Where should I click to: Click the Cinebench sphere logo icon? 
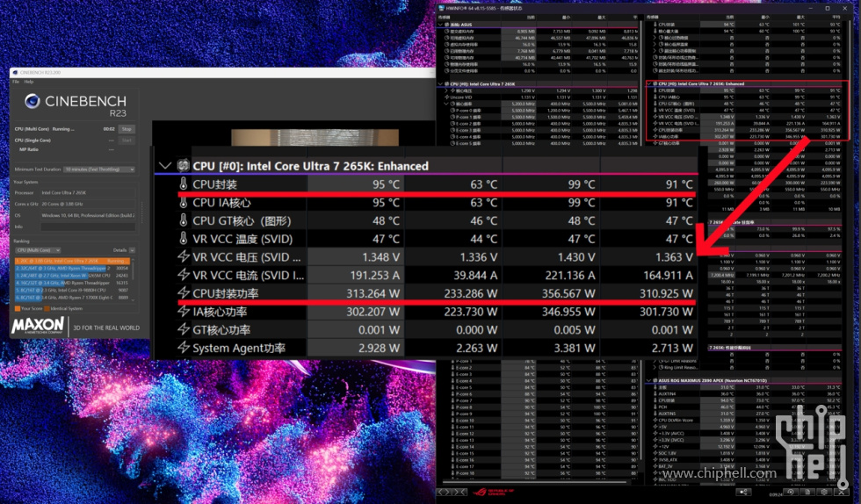click(33, 101)
